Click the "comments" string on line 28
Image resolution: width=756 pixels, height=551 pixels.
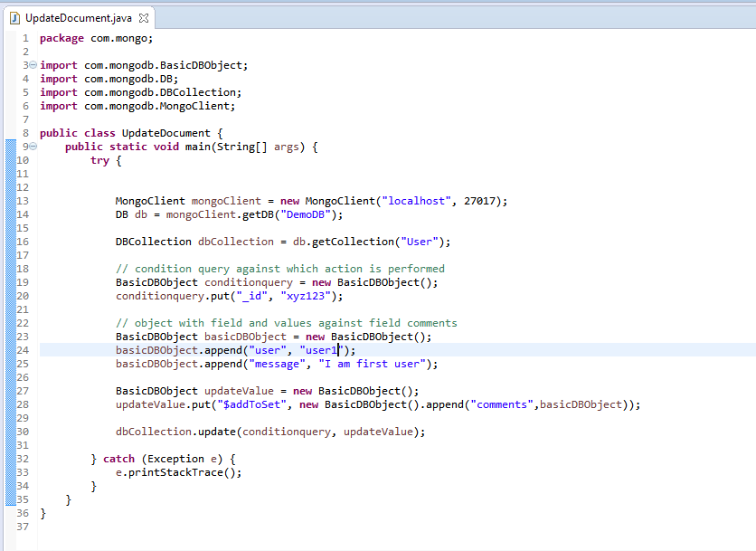tap(502, 404)
